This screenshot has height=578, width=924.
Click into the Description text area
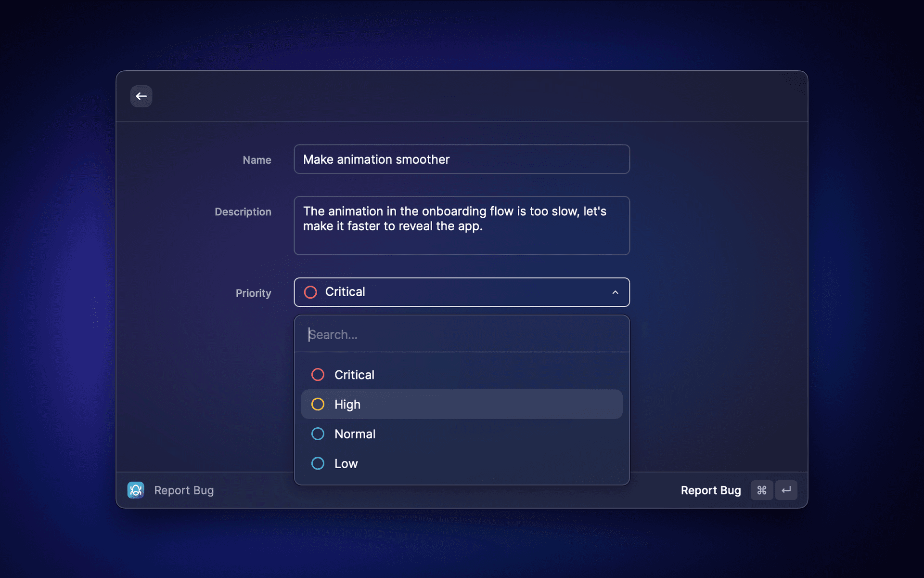click(461, 225)
